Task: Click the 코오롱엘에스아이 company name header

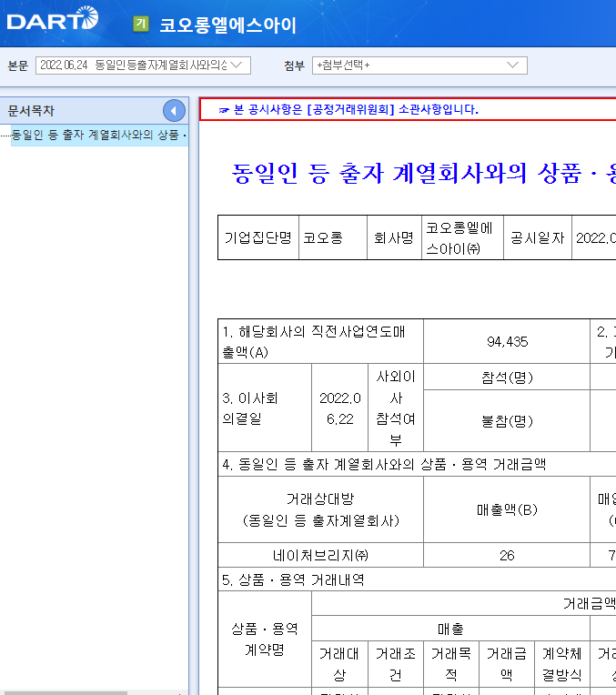Action: coord(228,25)
